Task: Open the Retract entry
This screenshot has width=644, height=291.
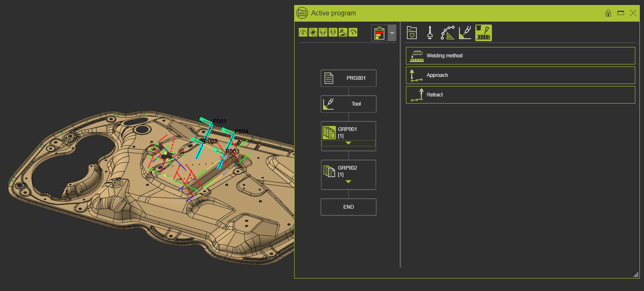Action: click(520, 95)
